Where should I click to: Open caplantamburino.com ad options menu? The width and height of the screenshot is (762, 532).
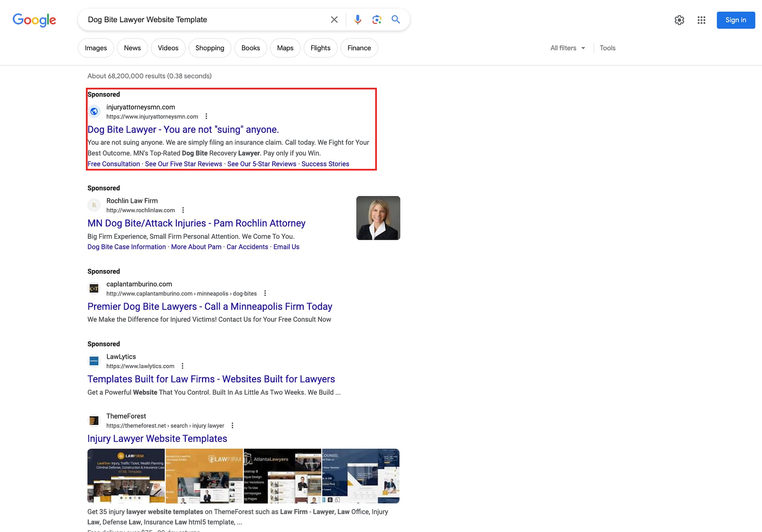(x=265, y=293)
